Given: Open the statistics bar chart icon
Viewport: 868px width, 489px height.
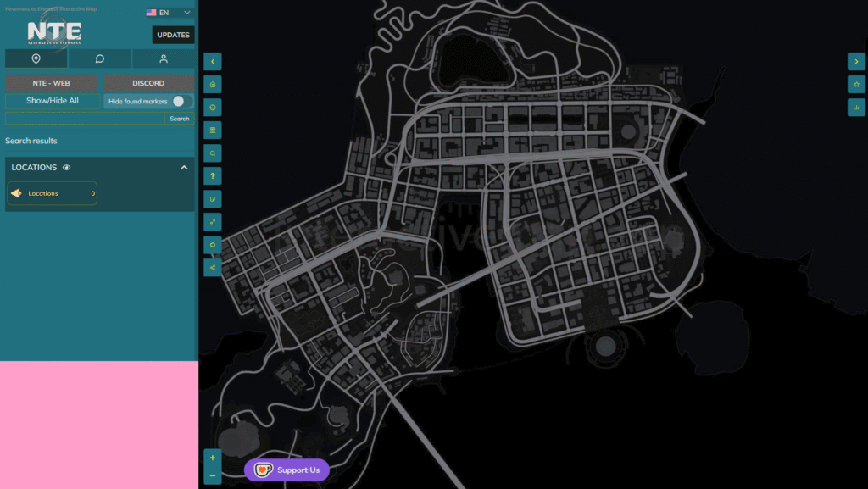Looking at the screenshot, I should click(x=856, y=108).
